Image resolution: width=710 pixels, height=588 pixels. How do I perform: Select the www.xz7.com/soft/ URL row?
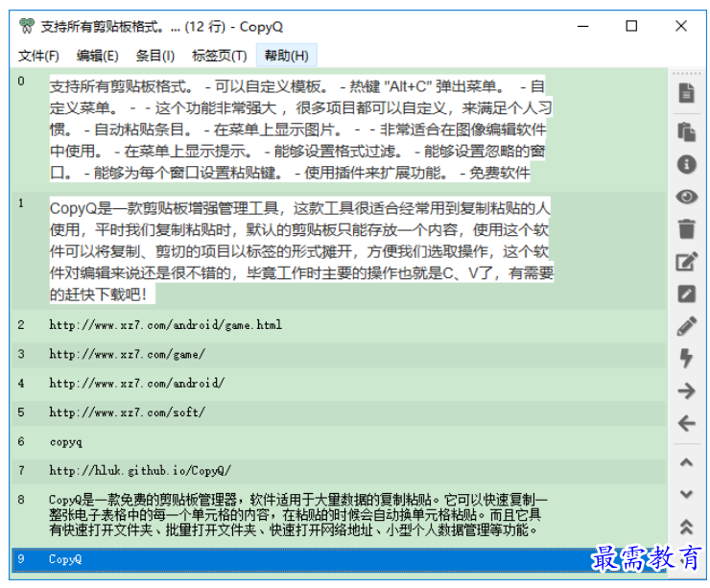(x=339, y=412)
